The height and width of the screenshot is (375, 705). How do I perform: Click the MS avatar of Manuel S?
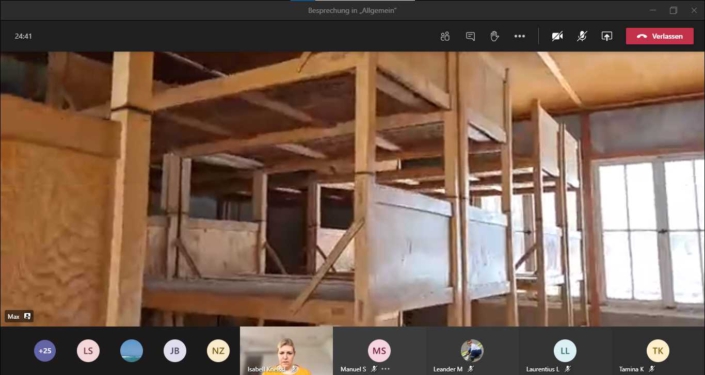pos(379,351)
